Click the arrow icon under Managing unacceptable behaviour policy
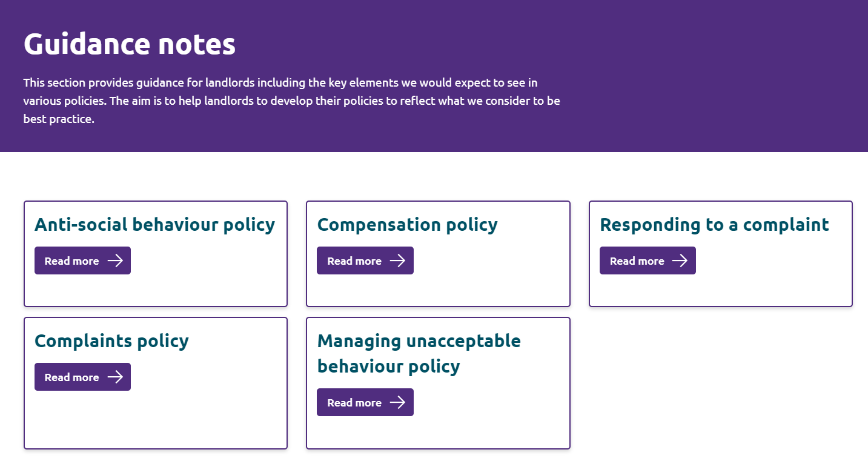Image resolution: width=868 pixels, height=461 pixels. (397, 402)
